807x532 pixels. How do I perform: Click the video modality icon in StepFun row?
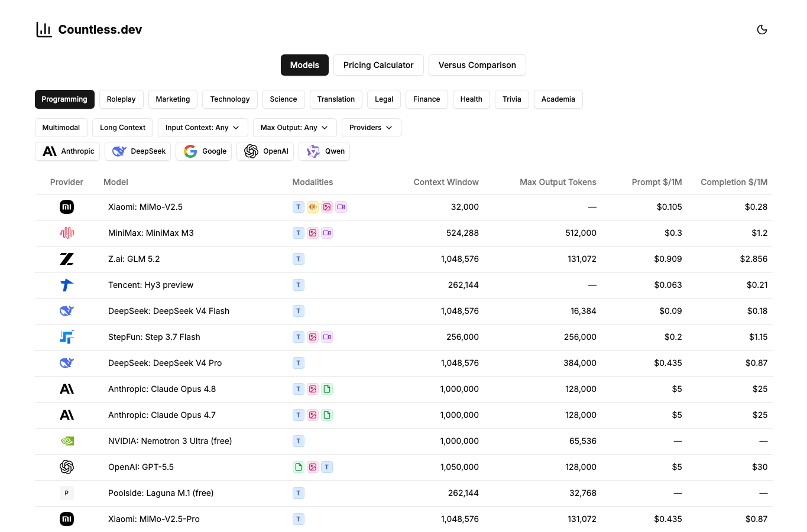click(327, 337)
